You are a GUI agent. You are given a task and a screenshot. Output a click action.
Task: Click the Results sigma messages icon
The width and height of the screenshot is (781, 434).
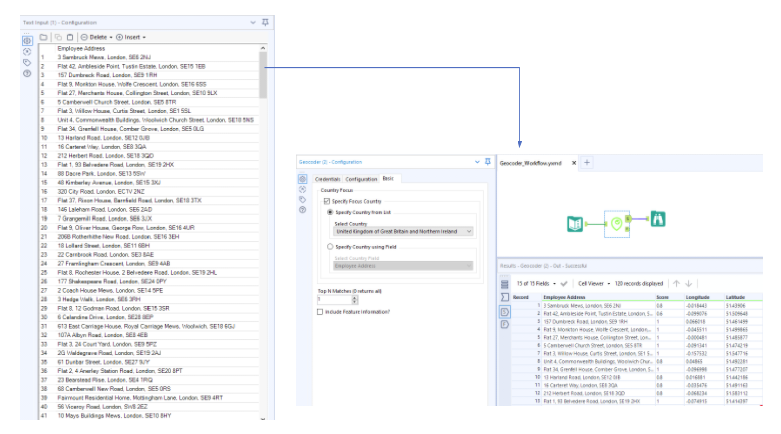505,297
